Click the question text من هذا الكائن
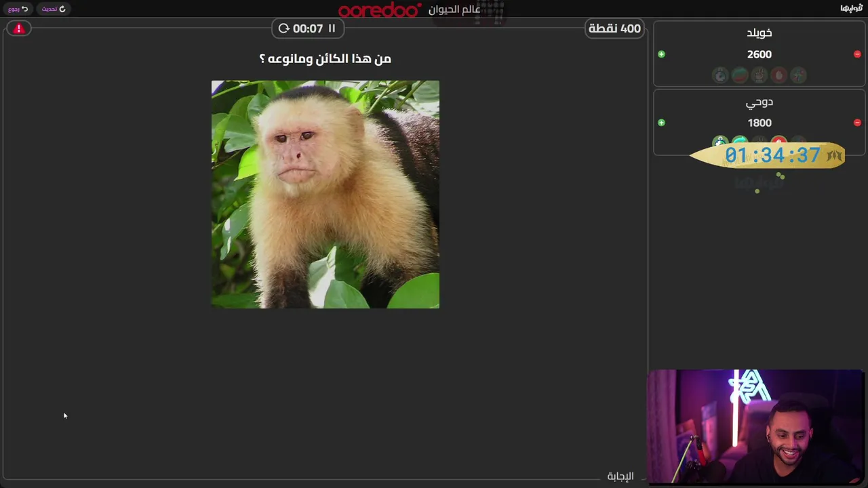Screen dimensions: 868x488 325,59
